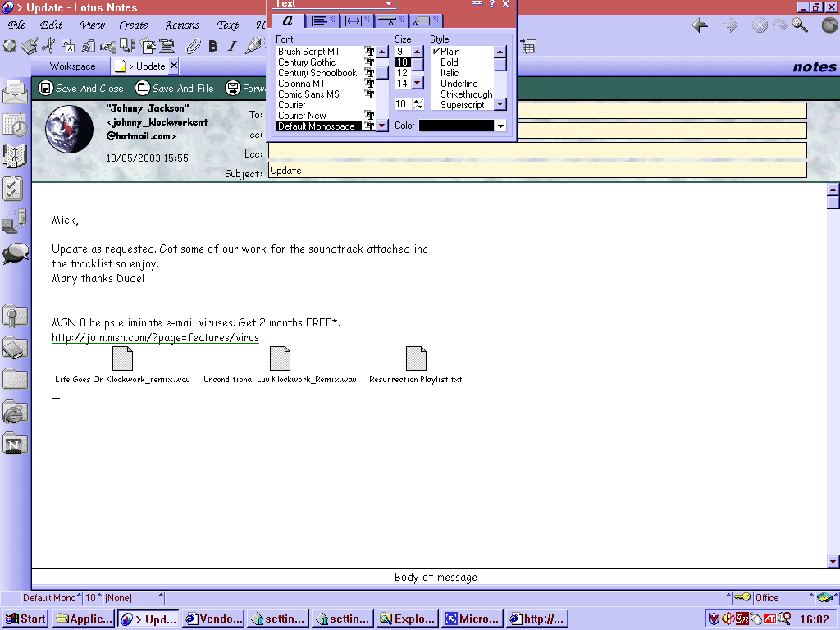Click in the Subject field

(536, 171)
